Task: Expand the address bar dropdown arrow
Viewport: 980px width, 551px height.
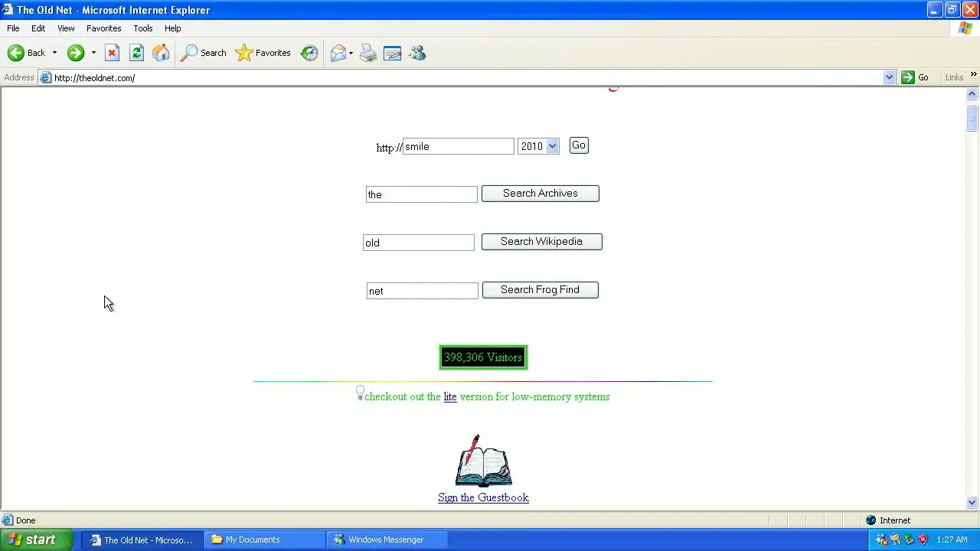Action: (889, 77)
